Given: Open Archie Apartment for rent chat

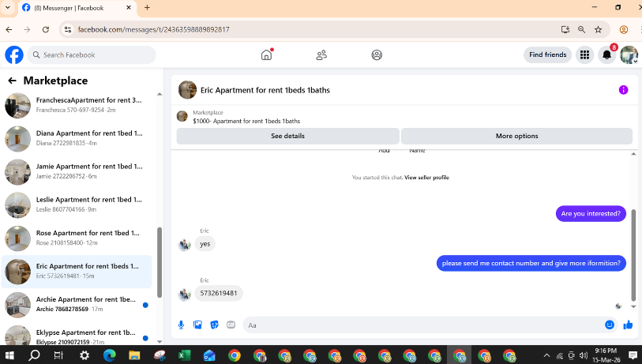Looking at the screenshot, I should coord(77,305).
